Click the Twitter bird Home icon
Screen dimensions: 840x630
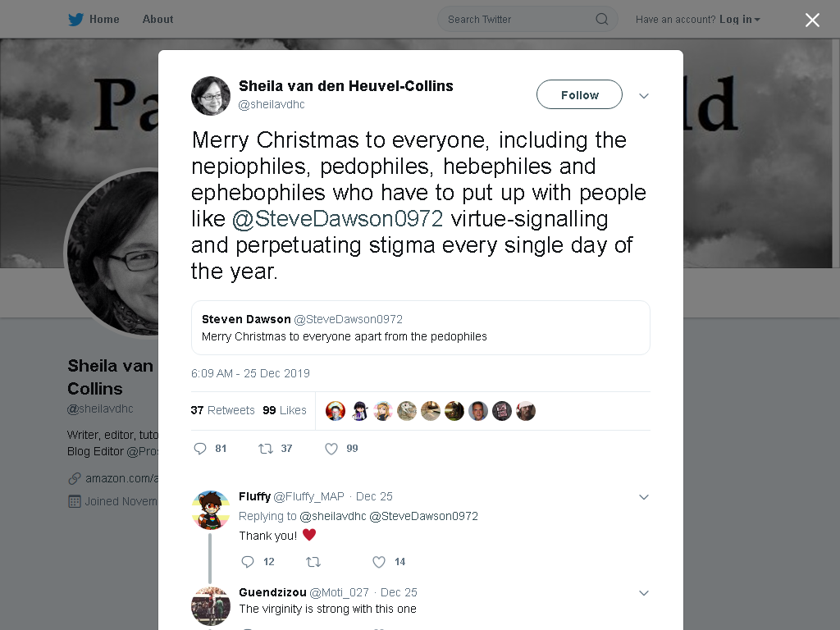[75, 20]
